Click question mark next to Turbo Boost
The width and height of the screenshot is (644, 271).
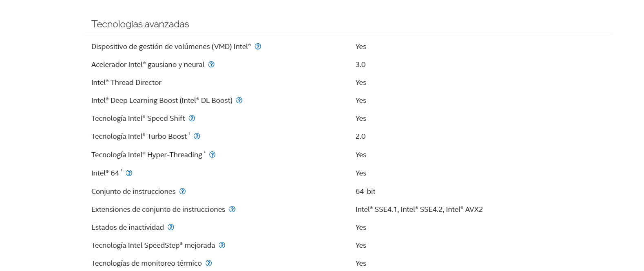(x=197, y=136)
